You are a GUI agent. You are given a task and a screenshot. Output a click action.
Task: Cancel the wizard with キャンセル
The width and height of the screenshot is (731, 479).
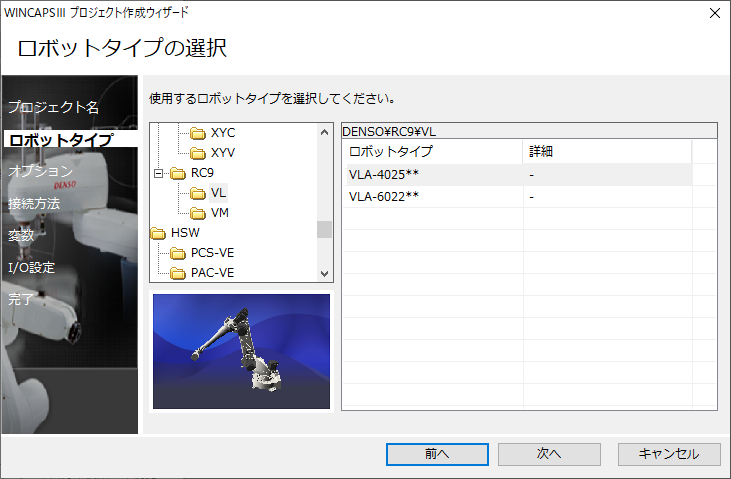668,453
